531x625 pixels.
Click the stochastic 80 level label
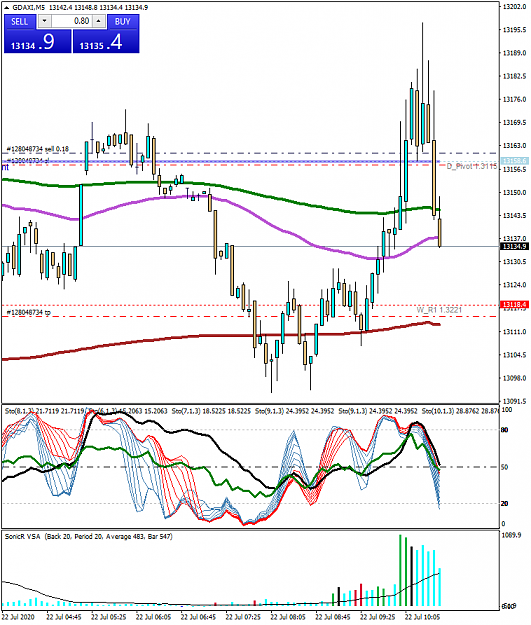505,430
